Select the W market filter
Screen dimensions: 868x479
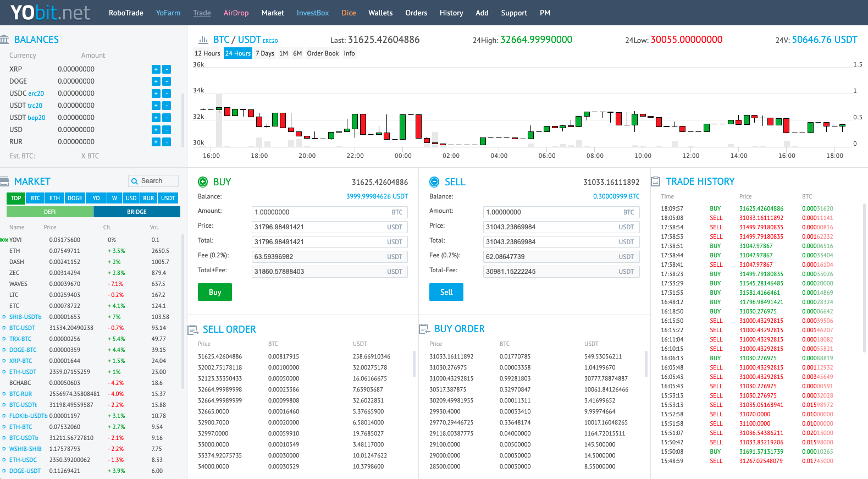(114, 198)
